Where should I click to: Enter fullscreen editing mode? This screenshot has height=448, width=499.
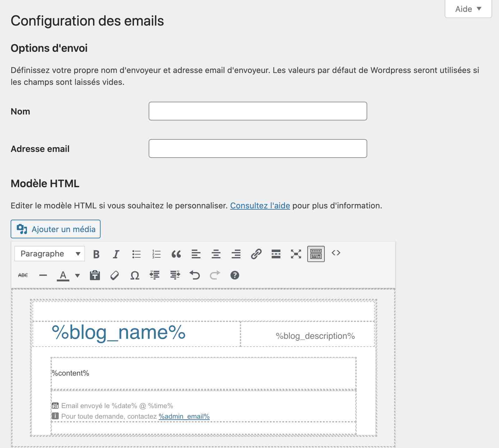[296, 254]
